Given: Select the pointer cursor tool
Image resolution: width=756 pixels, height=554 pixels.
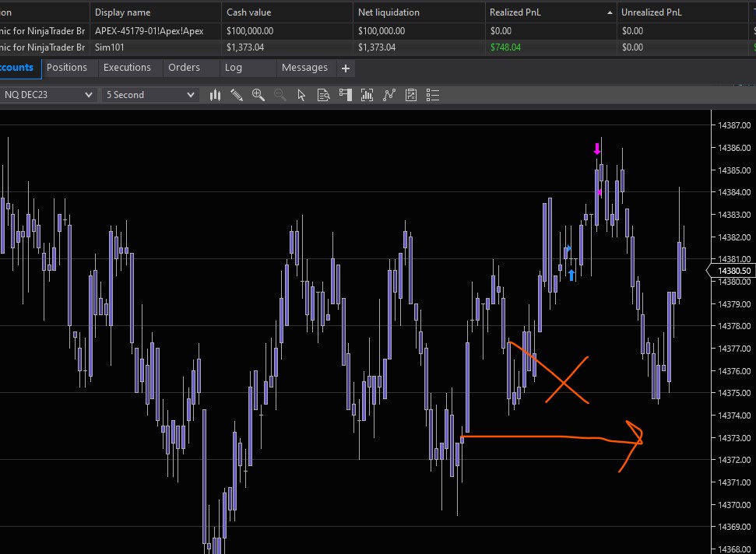Looking at the screenshot, I should (x=302, y=95).
